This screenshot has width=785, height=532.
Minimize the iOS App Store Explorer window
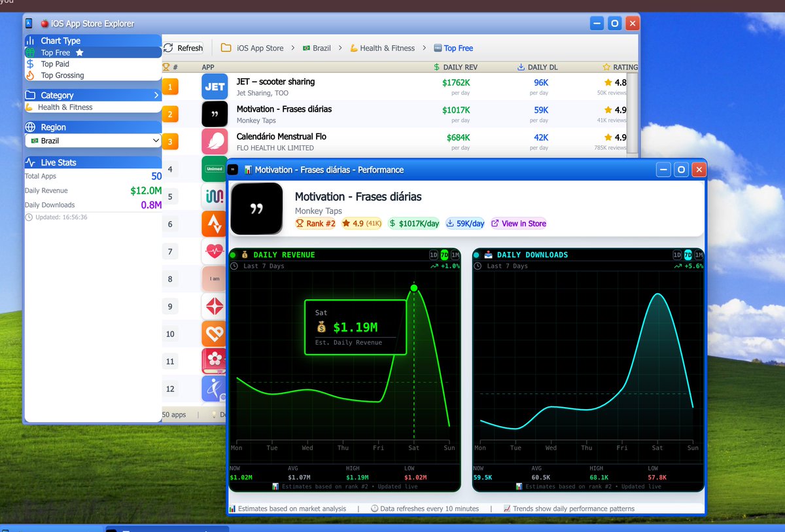597,24
